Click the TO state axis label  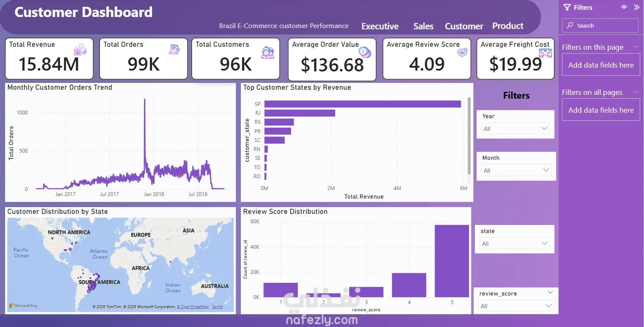(x=257, y=167)
